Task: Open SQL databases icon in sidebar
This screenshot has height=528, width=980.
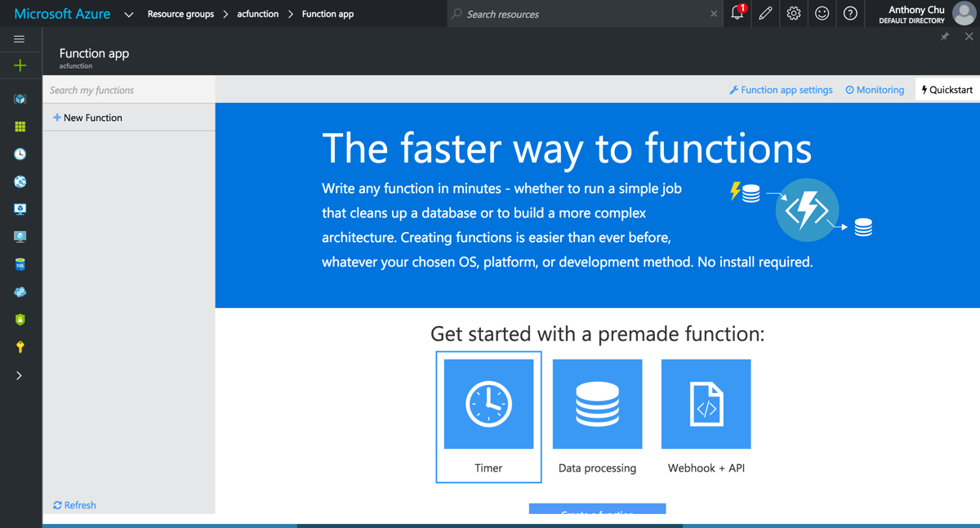Action: (x=20, y=265)
